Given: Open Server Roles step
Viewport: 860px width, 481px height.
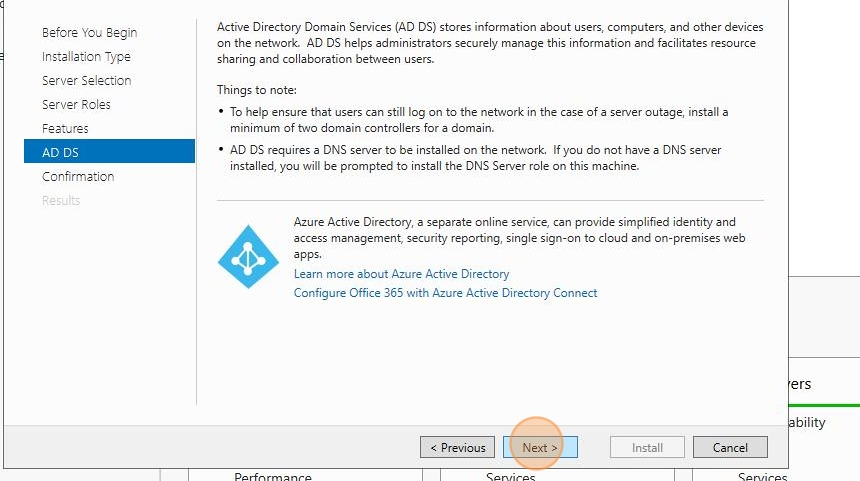Looking at the screenshot, I should click(76, 104).
